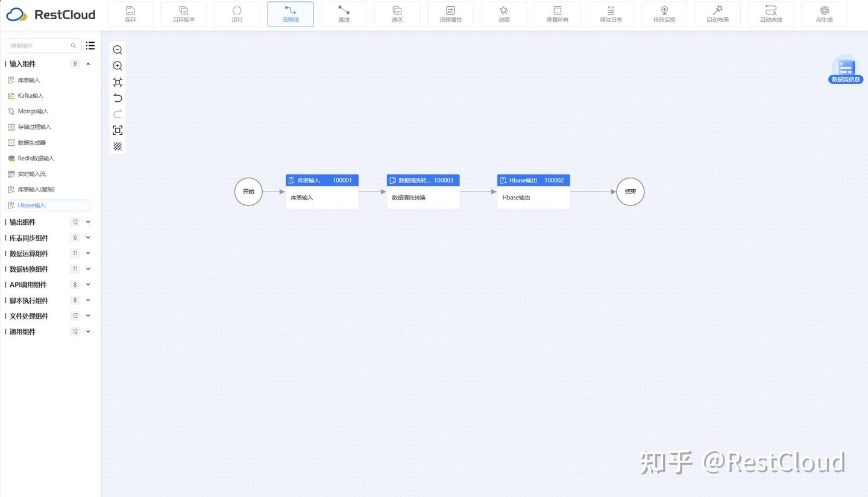Open the 数据流信息 panel at top right

coord(845,68)
